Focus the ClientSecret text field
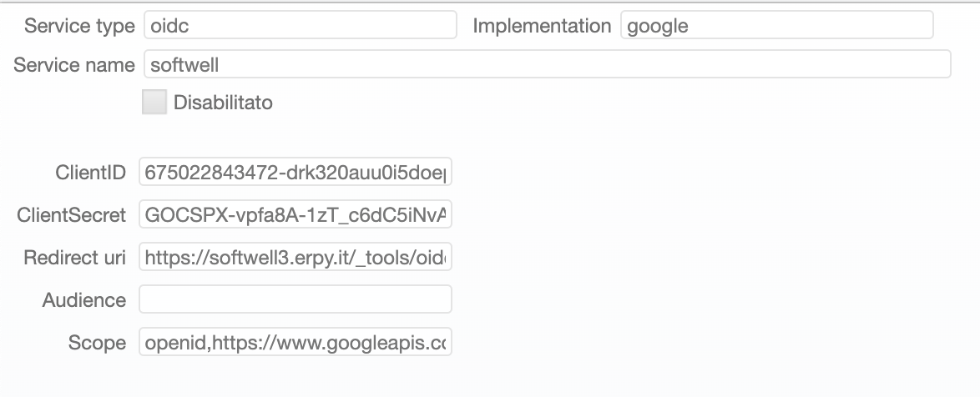This screenshot has width=980, height=397. point(296,215)
